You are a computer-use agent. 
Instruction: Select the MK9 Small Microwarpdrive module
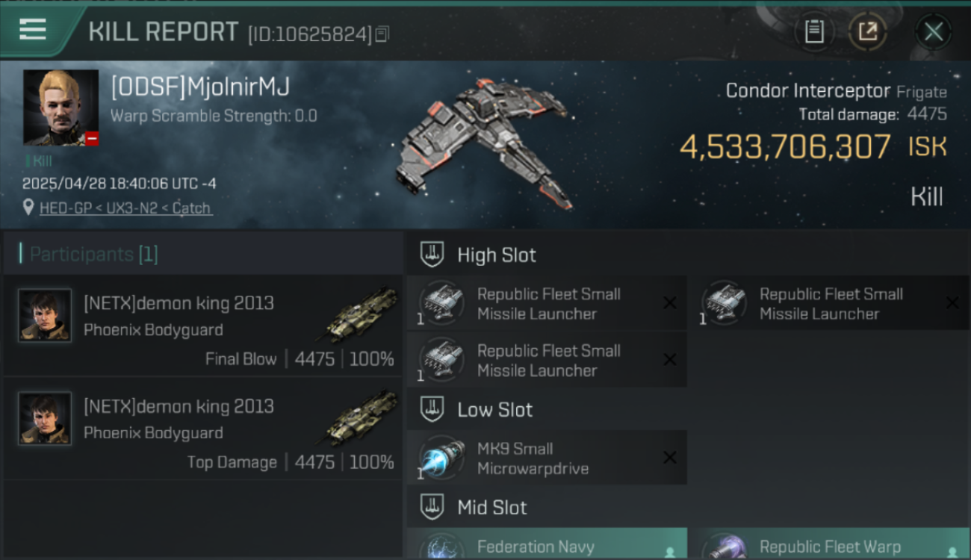pyautogui.click(x=546, y=458)
